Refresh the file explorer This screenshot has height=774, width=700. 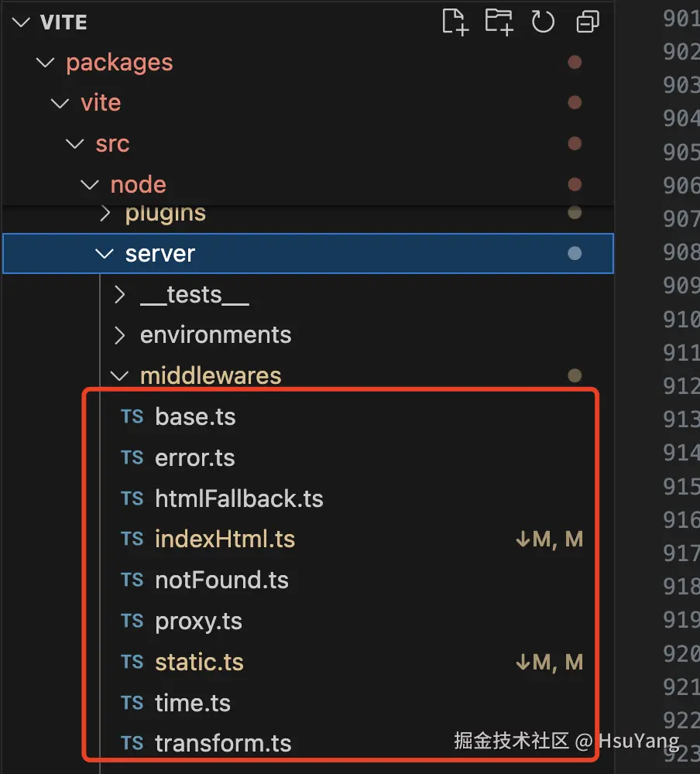click(543, 22)
